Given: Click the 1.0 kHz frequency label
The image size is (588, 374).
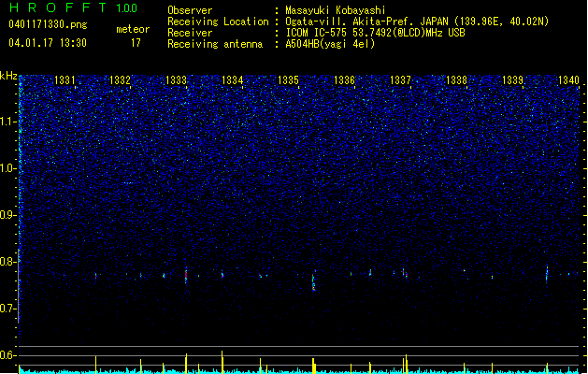Looking at the screenshot, I should click(x=7, y=168).
